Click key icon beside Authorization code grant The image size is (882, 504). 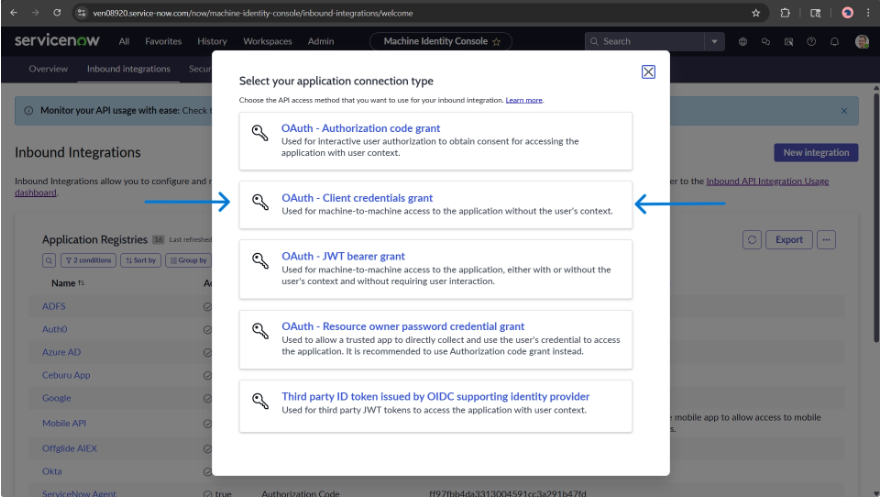[260, 133]
